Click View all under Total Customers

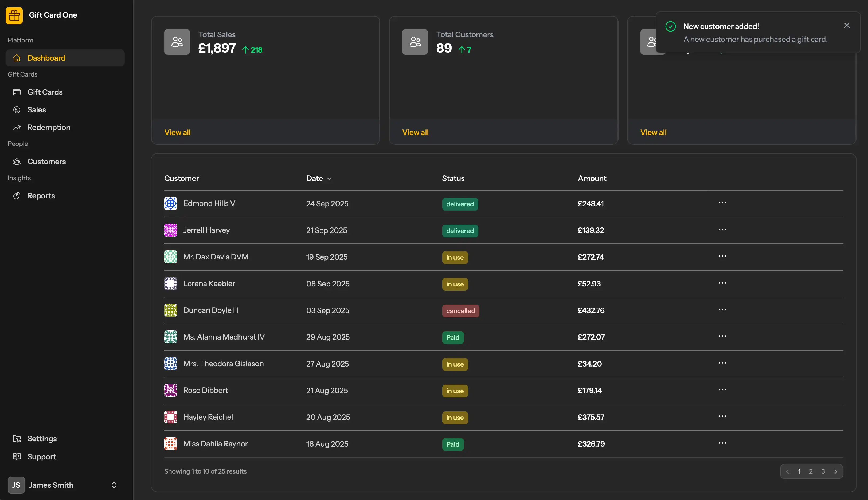click(x=415, y=133)
